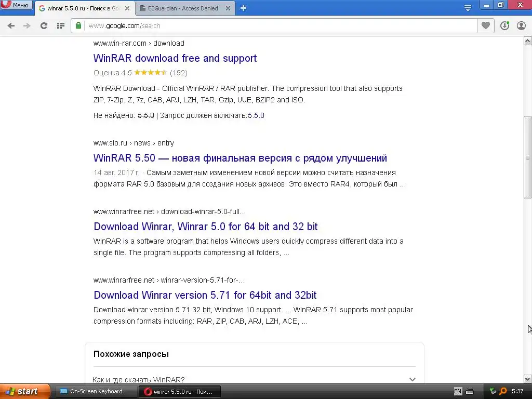
Task: Click the winrarfree.net download-winrar-5.0-full breadcrumb
Action: tap(169, 211)
